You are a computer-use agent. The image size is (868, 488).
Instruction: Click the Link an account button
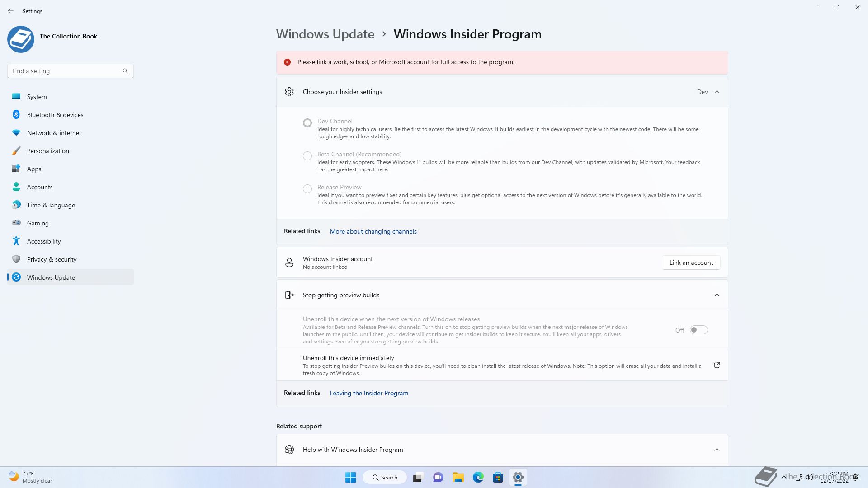pyautogui.click(x=691, y=263)
